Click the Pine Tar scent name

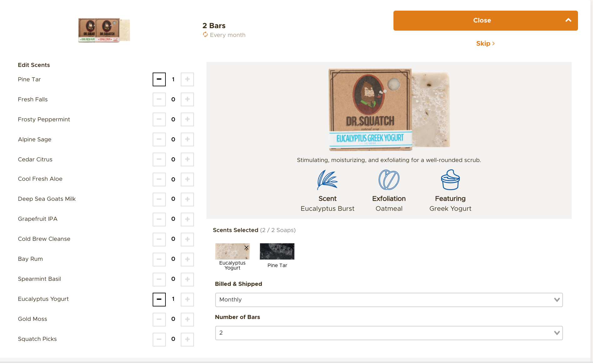point(29,79)
